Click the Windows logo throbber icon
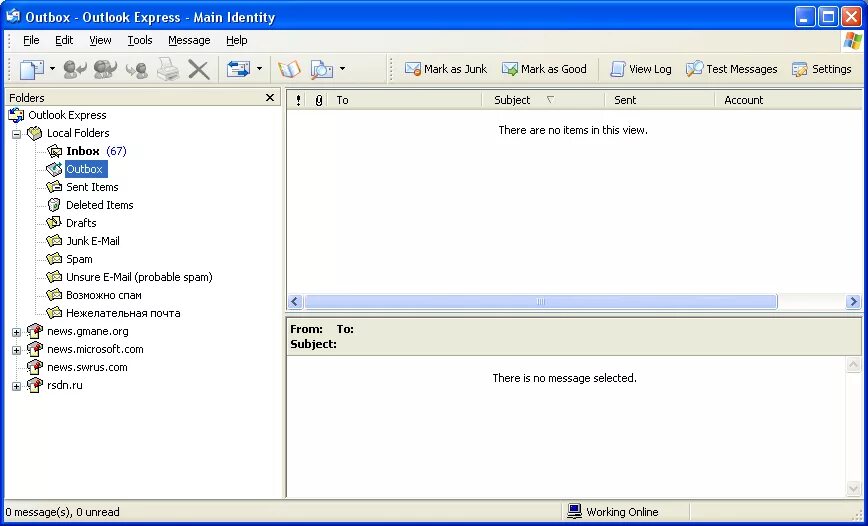The width and height of the screenshot is (868, 526). click(852, 41)
